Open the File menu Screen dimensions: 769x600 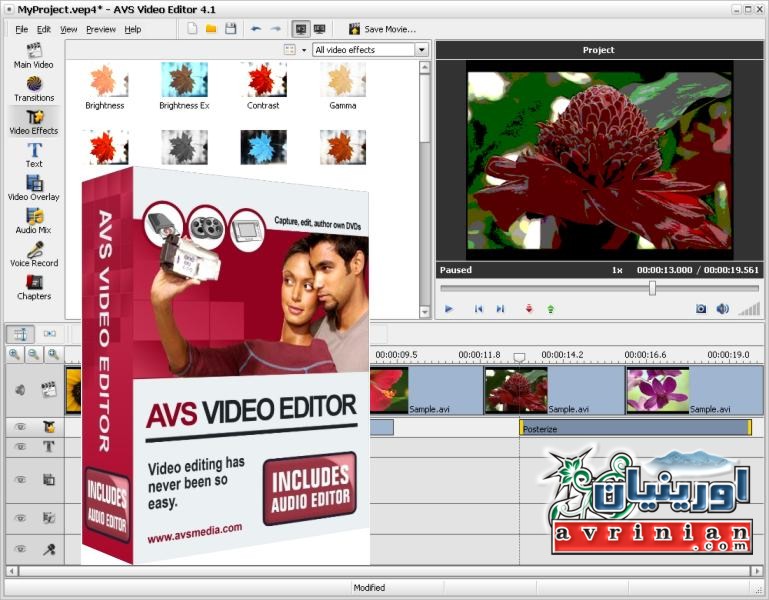pos(22,29)
